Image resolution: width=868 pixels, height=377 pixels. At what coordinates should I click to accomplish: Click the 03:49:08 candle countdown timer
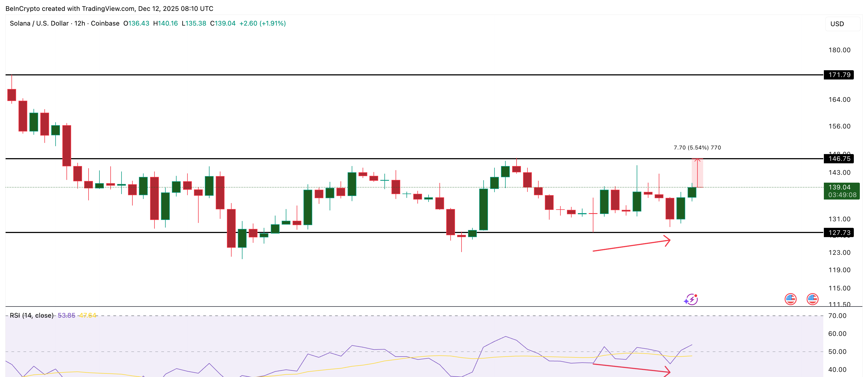coord(841,195)
